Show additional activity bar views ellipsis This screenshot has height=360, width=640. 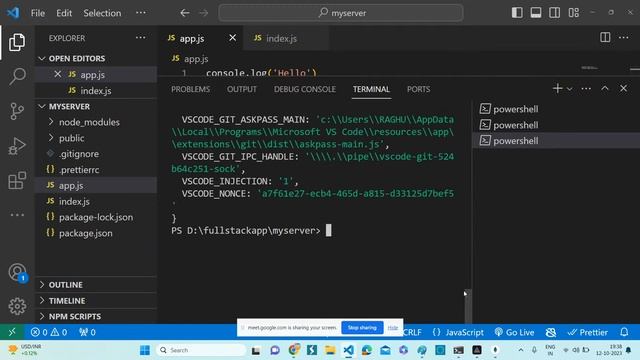coord(17,215)
